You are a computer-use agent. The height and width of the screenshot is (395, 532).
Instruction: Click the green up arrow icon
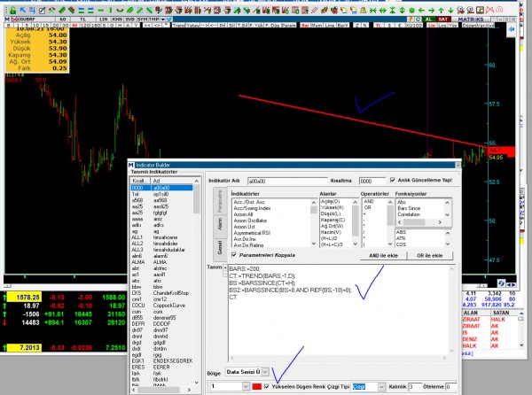(441, 10)
